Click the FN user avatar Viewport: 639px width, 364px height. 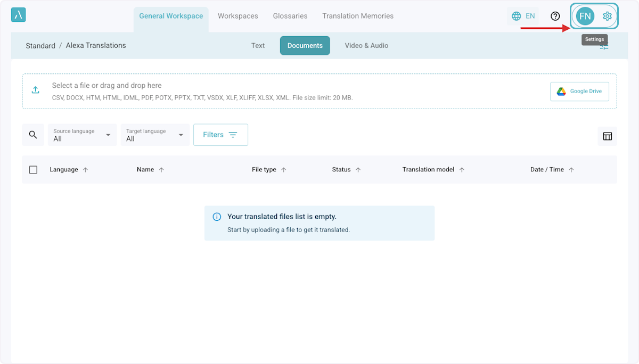coord(585,16)
